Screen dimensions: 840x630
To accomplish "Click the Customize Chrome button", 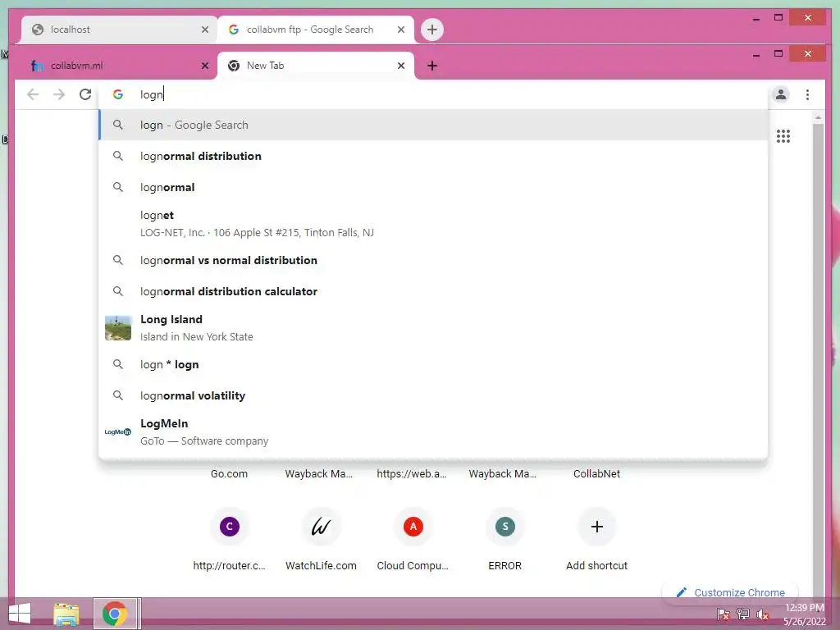I will [730, 592].
